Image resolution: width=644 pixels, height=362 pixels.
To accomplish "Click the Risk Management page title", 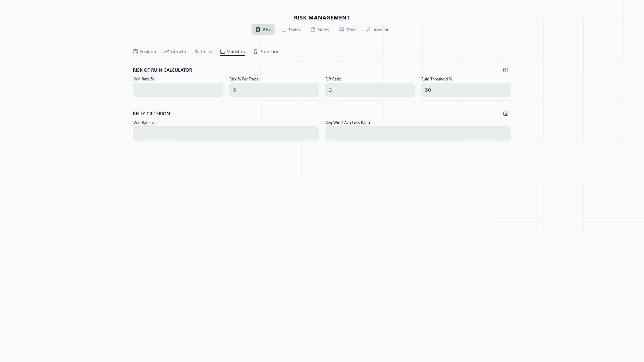I will [x=322, y=17].
